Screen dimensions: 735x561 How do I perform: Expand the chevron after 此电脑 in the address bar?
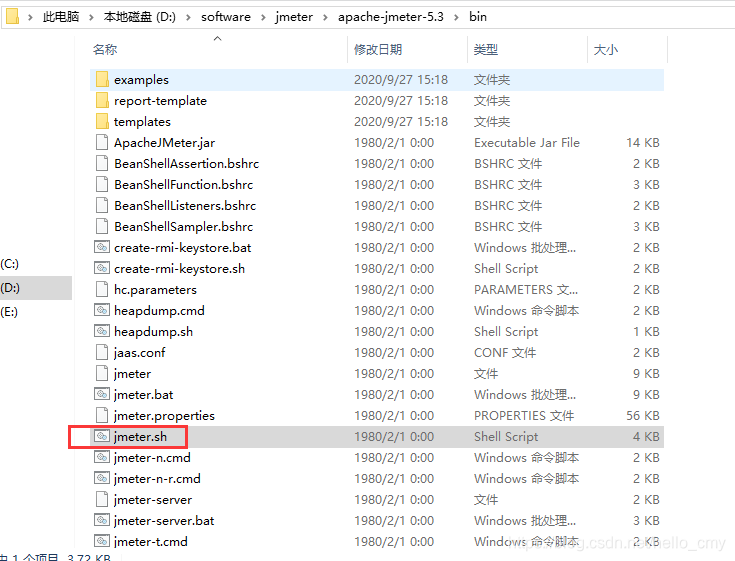(x=91, y=17)
